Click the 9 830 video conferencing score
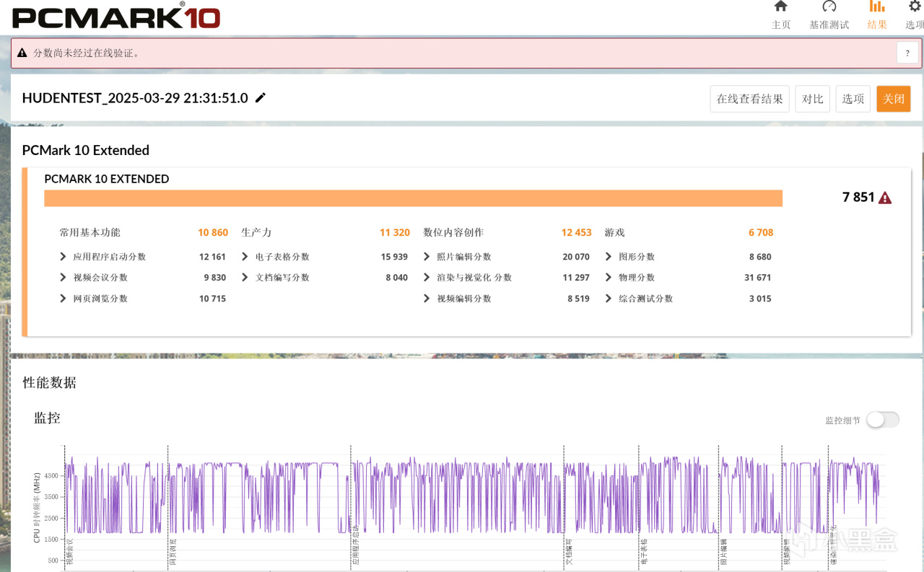The width and height of the screenshot is (924, 572). pos(215,278)
